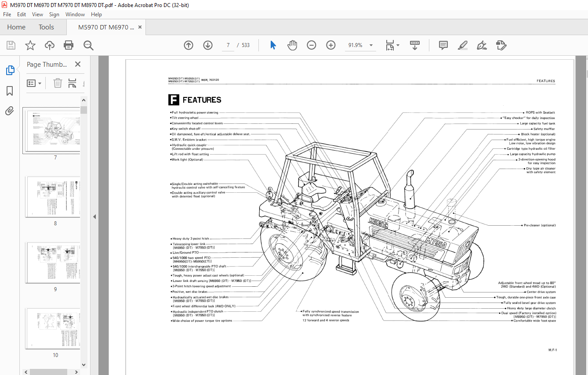Expand the page fit options arrow

point(398,45)
